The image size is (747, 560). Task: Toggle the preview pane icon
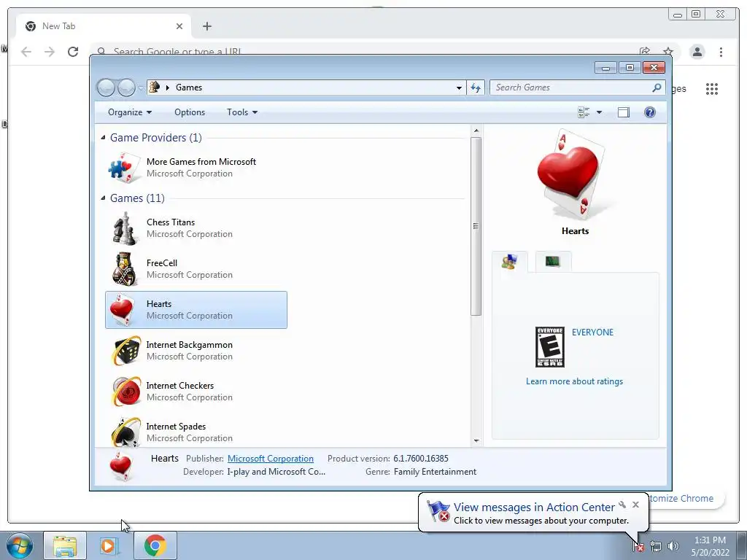(x=623, y=112)
